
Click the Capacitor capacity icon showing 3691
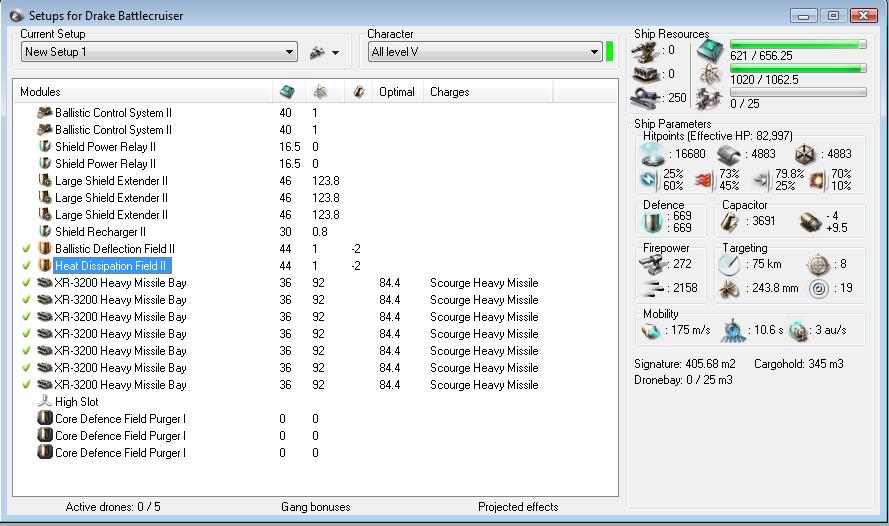point(730,222)
